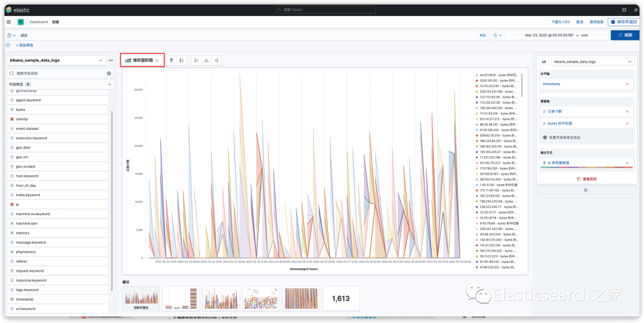Click the clock icon quick time menu
The height and width of the screenshot is (323, 644).
point(497,35)
